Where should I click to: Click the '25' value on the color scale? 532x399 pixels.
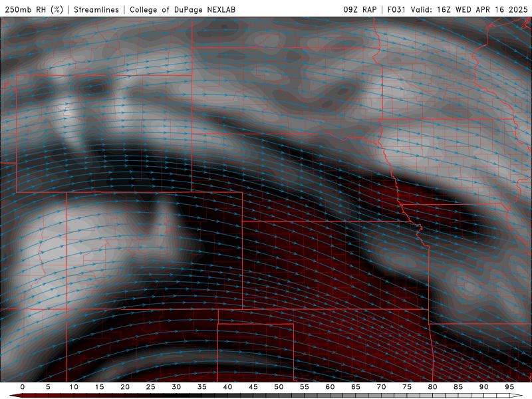pyautogui.click(x=151, y=387)
